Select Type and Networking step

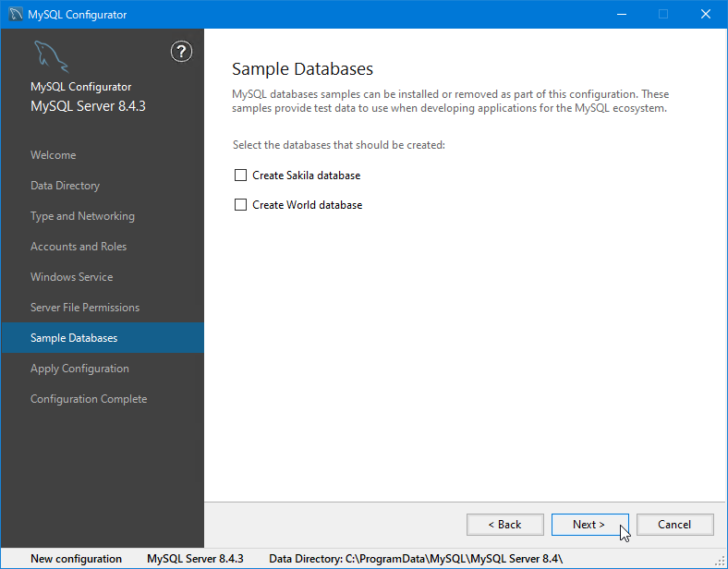point(82,216)
